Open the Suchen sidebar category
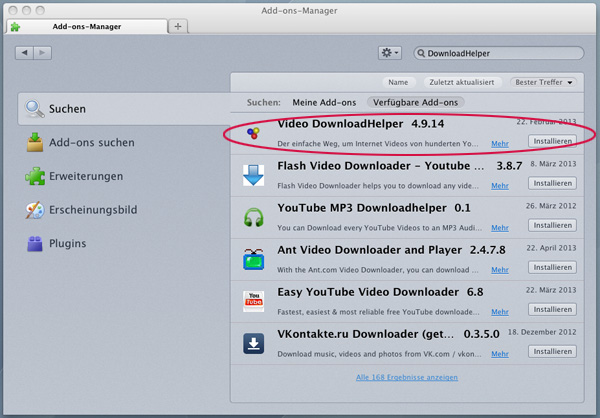The image size is (600, 418). pos(124,109)
